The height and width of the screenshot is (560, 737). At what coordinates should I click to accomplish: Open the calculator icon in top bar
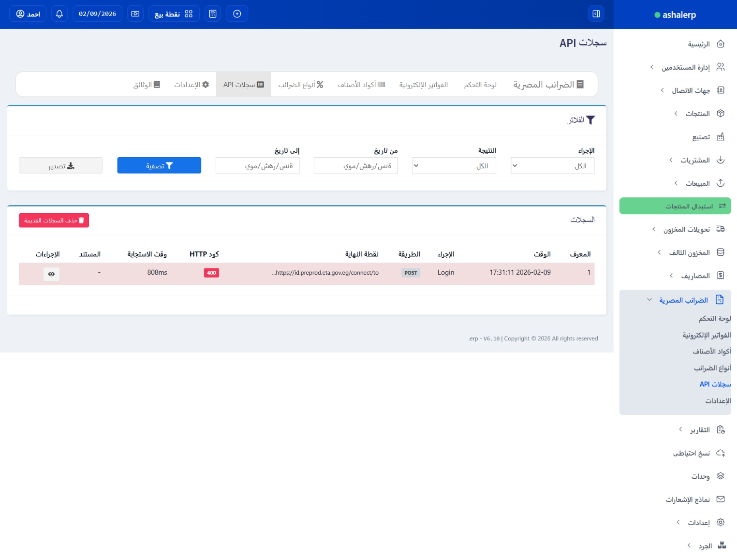(213, 14)
